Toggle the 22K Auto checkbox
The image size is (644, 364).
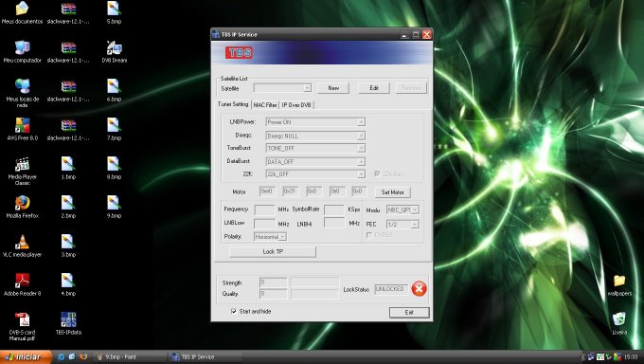[x=377, y=174]
